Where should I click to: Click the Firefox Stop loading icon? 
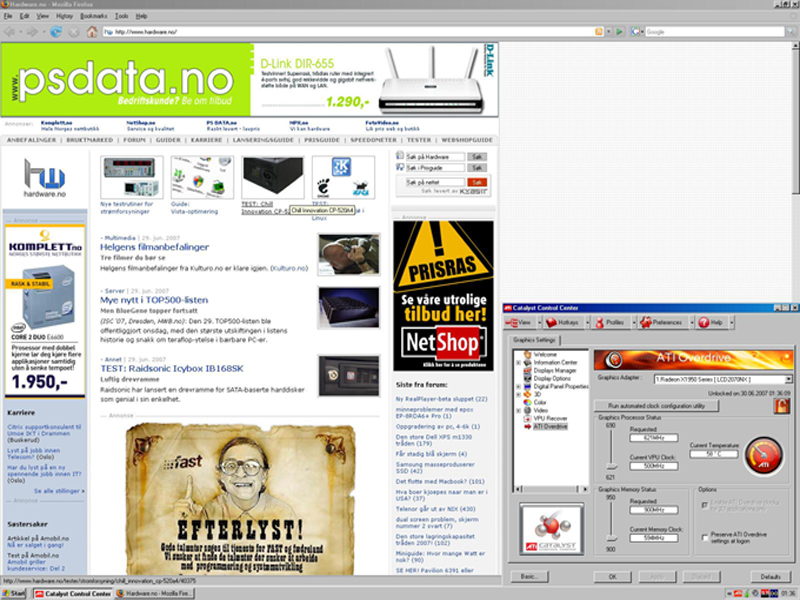pyautogui.click(x=74, y=32)
